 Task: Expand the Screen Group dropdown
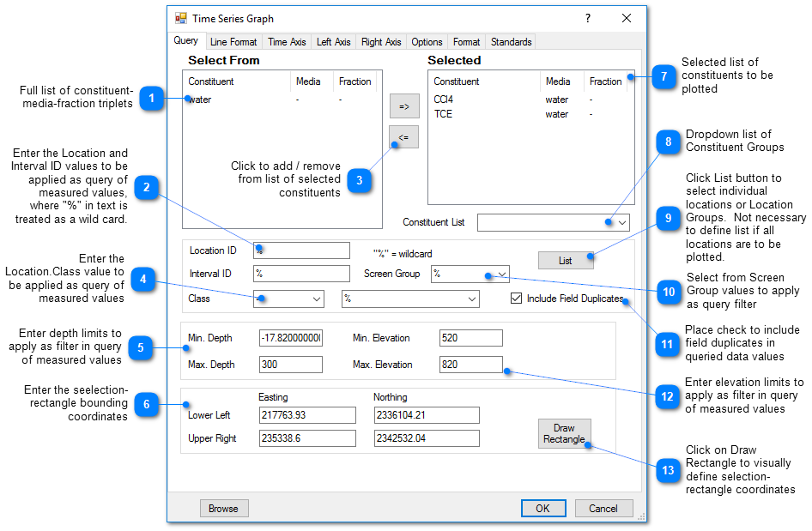coord(502,275)
